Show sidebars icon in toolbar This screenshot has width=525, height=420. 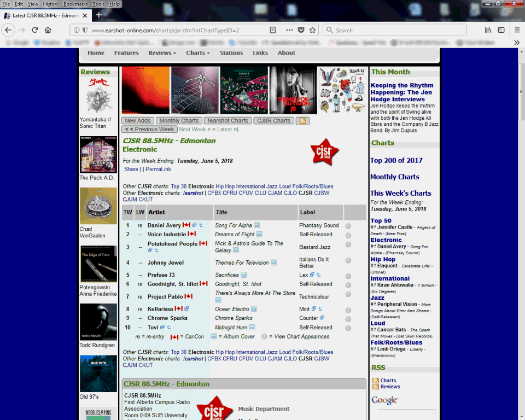pos(501,30)
